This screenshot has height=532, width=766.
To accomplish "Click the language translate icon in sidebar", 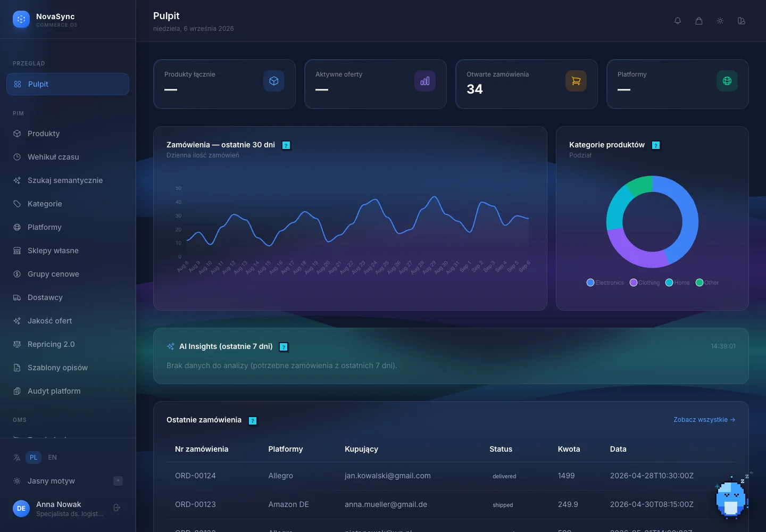I will (x=17, y=458).
